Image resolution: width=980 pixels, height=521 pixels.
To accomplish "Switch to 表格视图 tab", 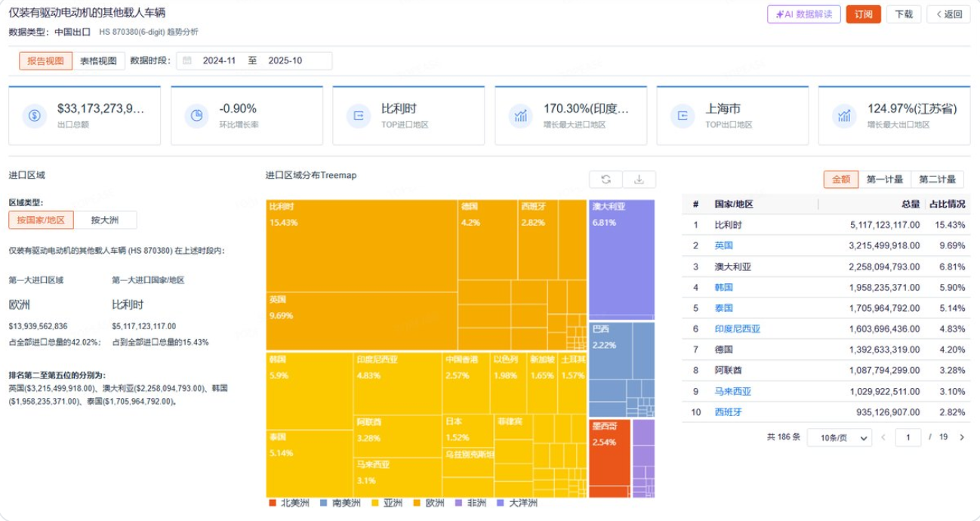I will click(98, 61).
